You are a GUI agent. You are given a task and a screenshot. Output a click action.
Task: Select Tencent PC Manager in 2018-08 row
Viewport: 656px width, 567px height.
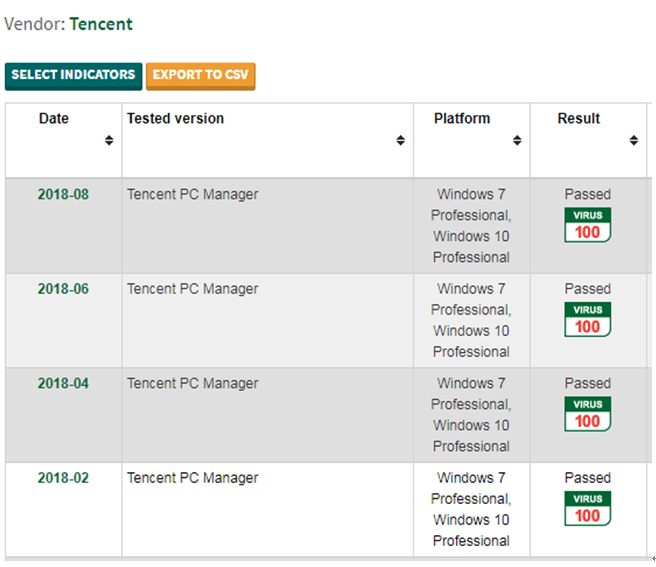192,194
